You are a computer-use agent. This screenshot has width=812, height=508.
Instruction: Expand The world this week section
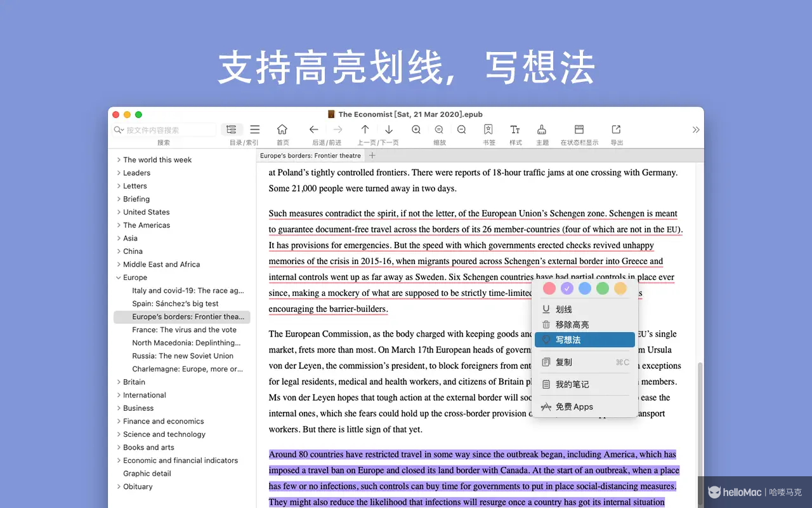(119, 160)
